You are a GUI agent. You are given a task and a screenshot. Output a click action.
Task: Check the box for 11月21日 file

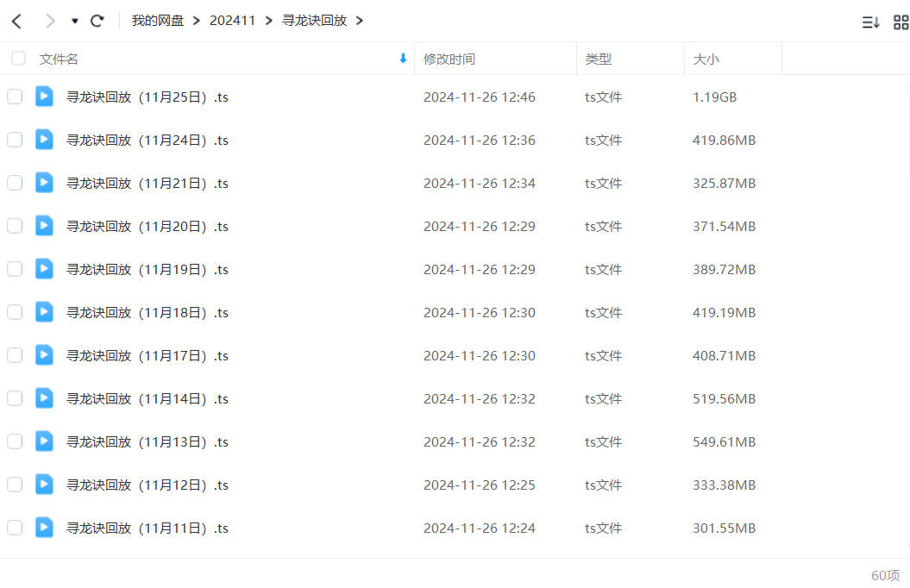[x=15, y=183]
